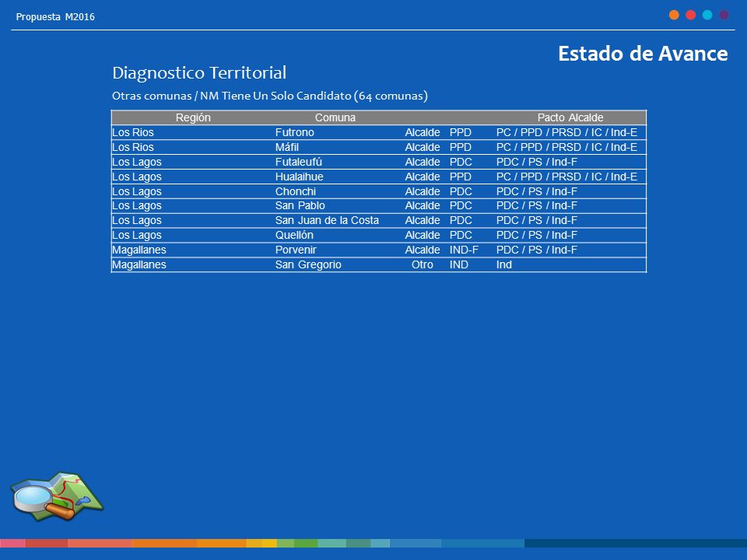747x560 pixels.
Task: Click 'PPD' in the Hualaihue row
Action: [460, 177]
